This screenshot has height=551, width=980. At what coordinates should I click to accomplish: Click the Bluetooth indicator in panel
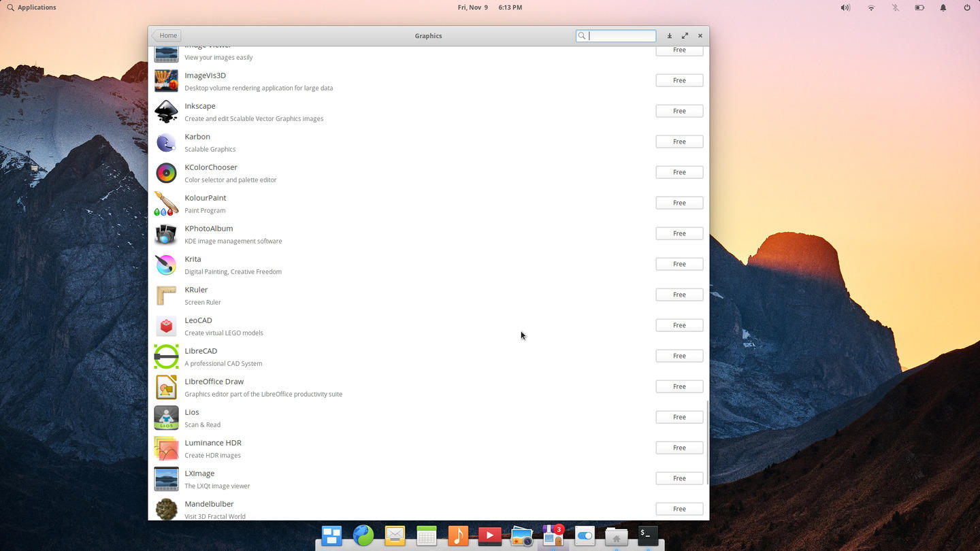[x=896, y=7]
